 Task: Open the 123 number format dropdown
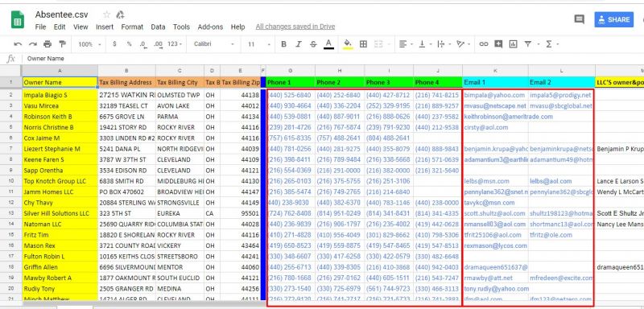point(175,44)
